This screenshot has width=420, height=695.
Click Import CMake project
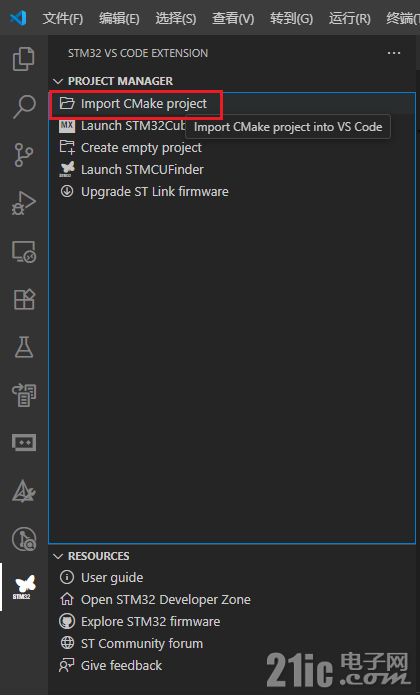[144, 104]
